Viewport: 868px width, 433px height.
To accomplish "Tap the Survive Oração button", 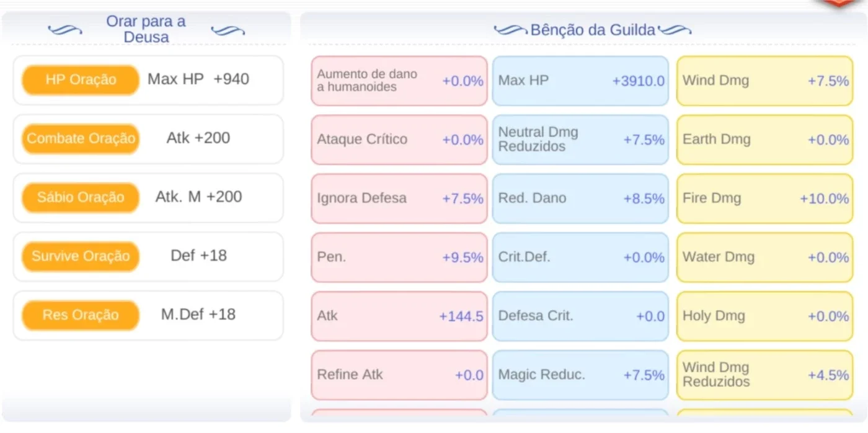I will 80,256.
